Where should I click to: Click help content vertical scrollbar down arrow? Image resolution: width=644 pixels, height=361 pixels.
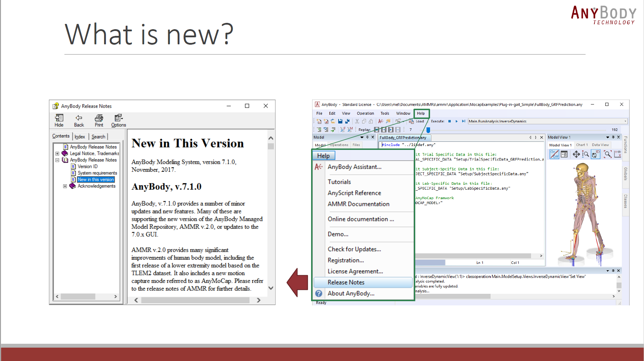coord(271,288)
